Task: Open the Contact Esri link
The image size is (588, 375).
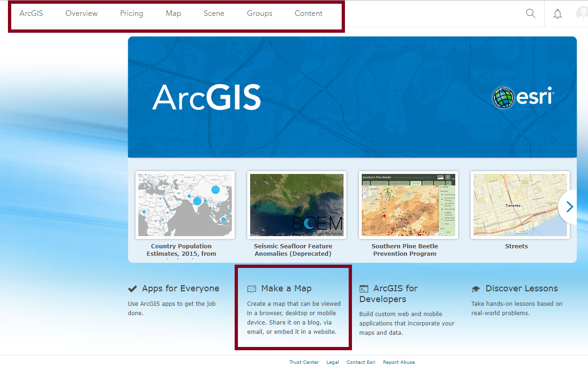Action: click(361, 362)
